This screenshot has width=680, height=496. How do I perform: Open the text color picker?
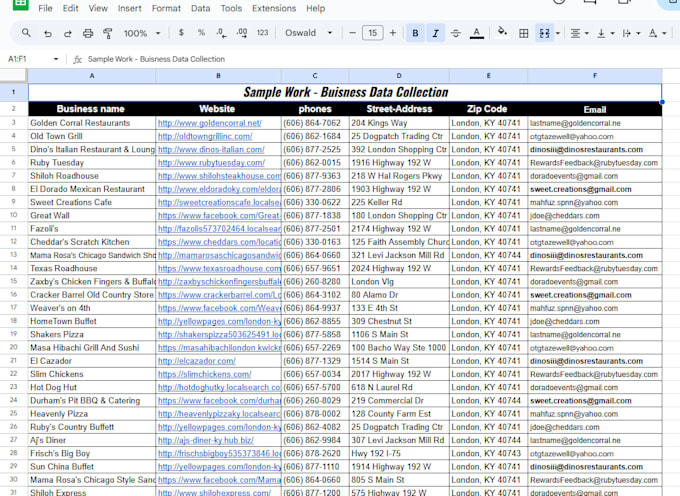(x=477, y=33)
